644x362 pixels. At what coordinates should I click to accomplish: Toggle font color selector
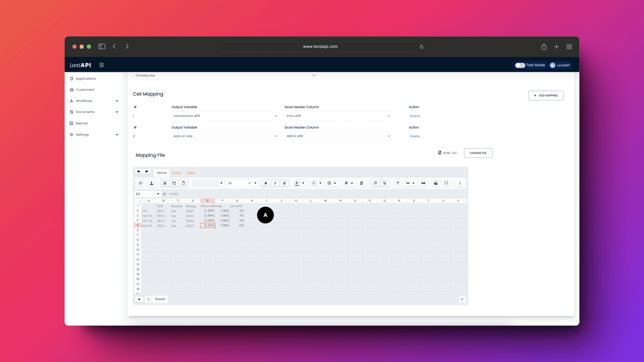303,183
